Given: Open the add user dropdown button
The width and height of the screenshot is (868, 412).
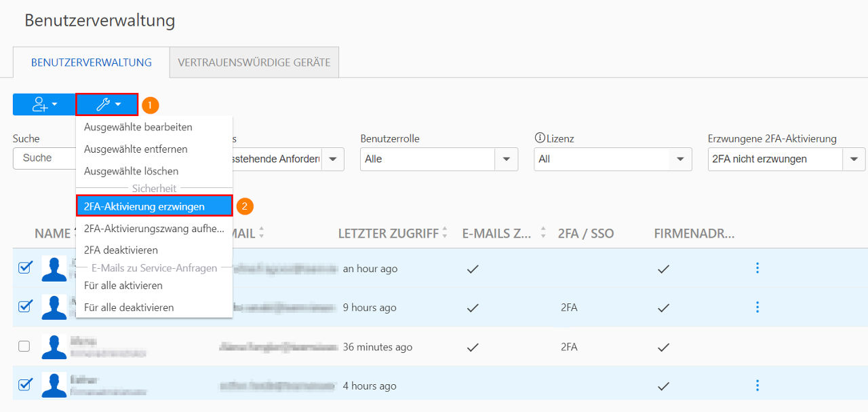Looking at the screenshot, I should click(x=44, y=105).
